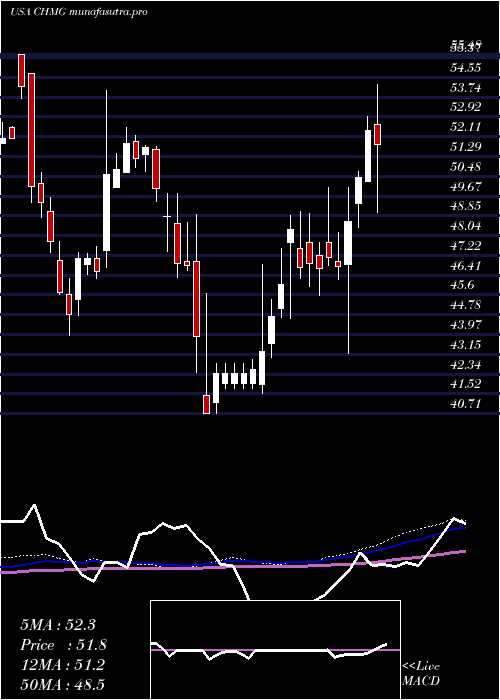Select the 43.15 price axis label

(x=466, y=345)
